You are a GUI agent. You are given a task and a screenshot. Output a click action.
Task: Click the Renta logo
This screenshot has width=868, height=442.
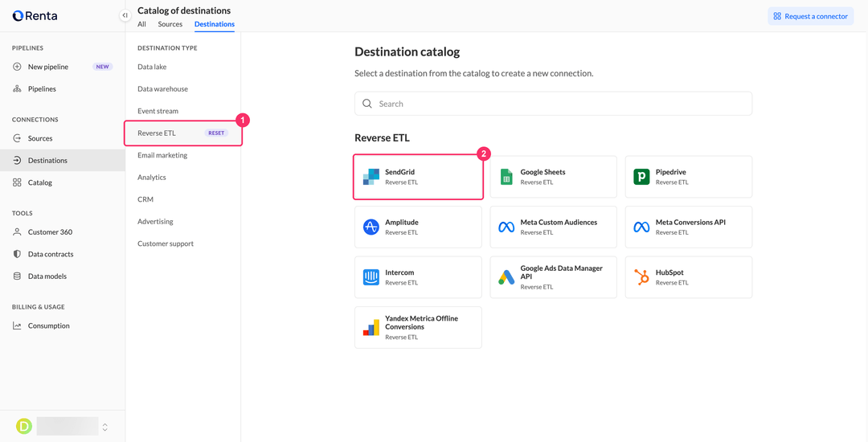pyautogui.click(x=35, y=16)
